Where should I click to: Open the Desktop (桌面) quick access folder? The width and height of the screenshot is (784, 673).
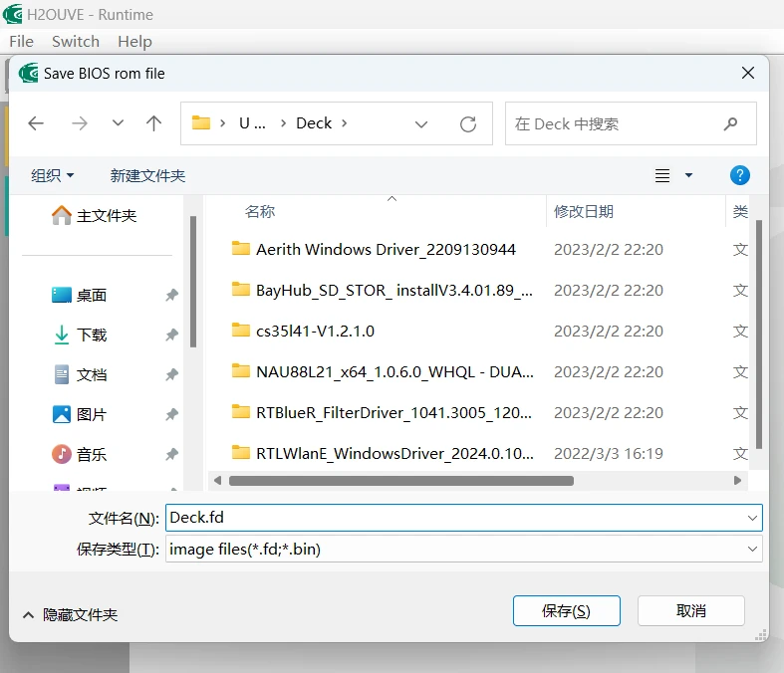[92, 295]
